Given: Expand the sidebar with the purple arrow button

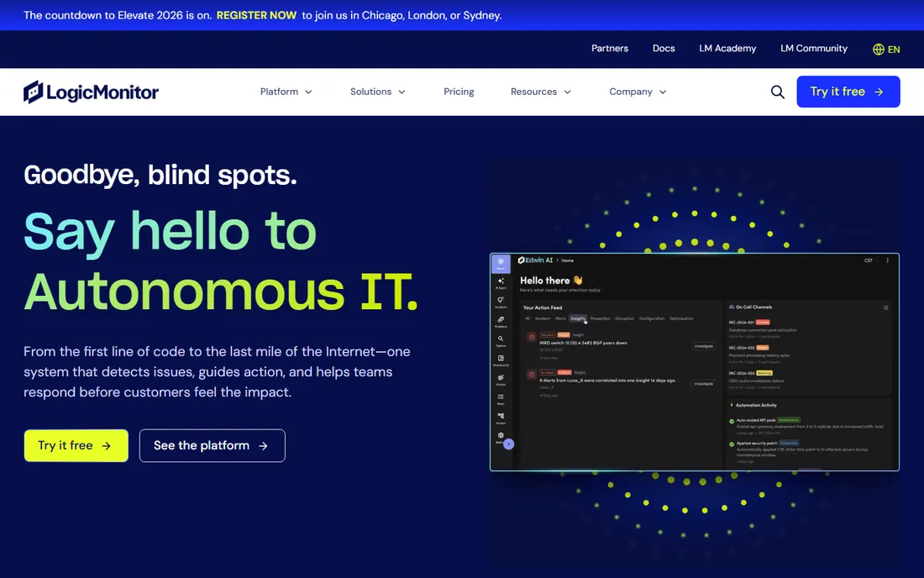Looking at the screenshot, I should [508, 444].
